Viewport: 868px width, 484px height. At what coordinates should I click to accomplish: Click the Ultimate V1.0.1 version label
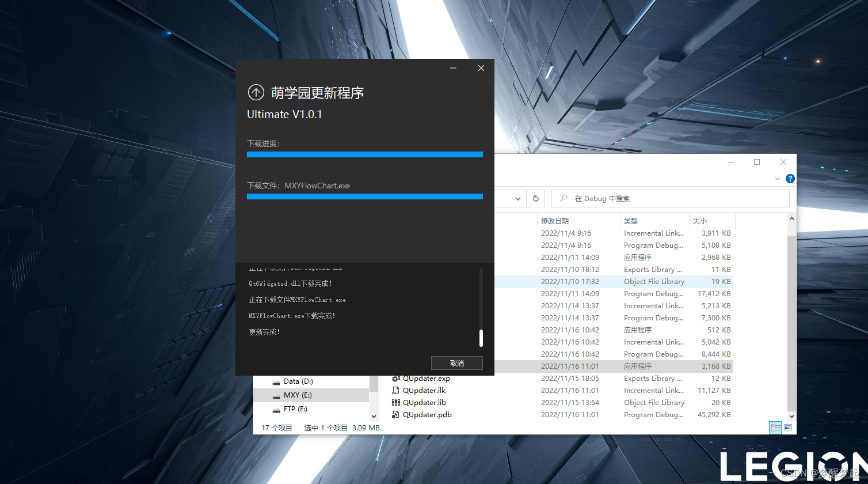[x=284, y=114]
